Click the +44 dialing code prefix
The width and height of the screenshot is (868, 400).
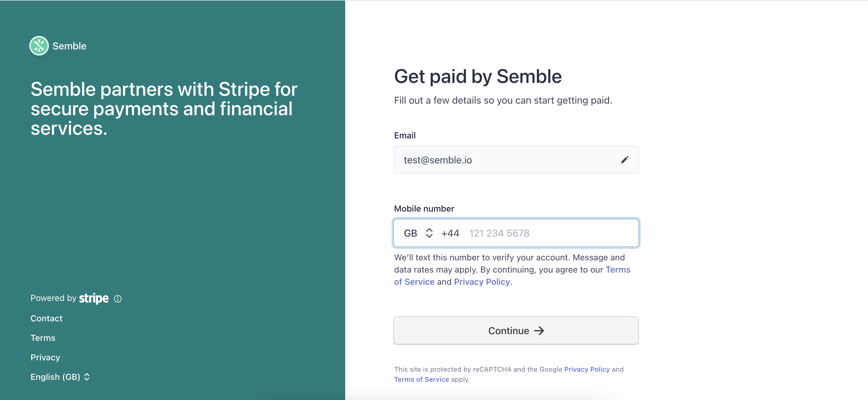(x=450, y=233)
